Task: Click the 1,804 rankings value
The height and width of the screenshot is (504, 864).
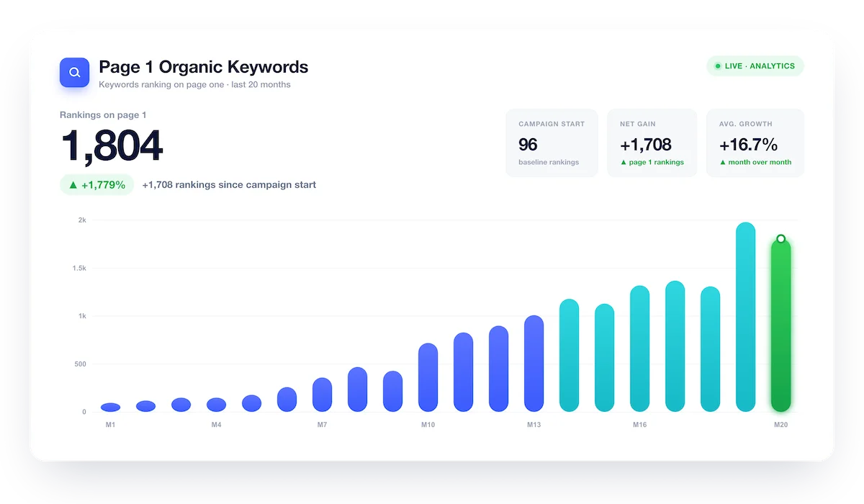Action: click(112, 145)
